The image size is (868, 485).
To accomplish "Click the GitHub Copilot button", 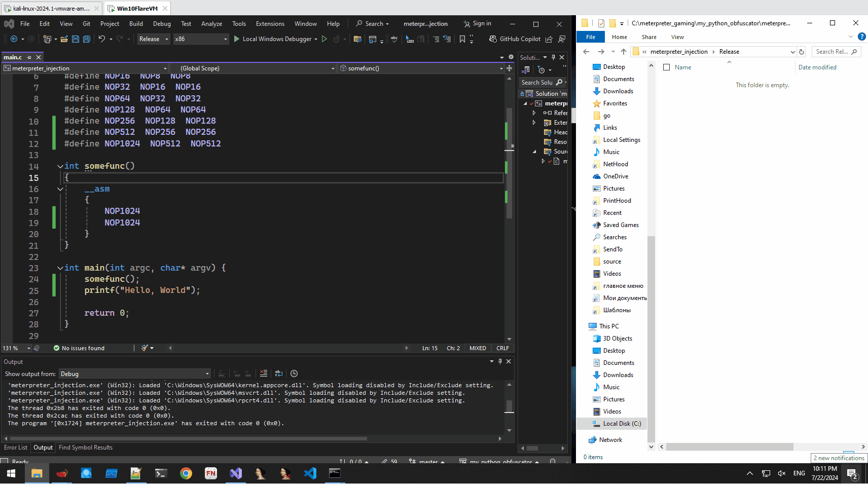I will 515,39.
